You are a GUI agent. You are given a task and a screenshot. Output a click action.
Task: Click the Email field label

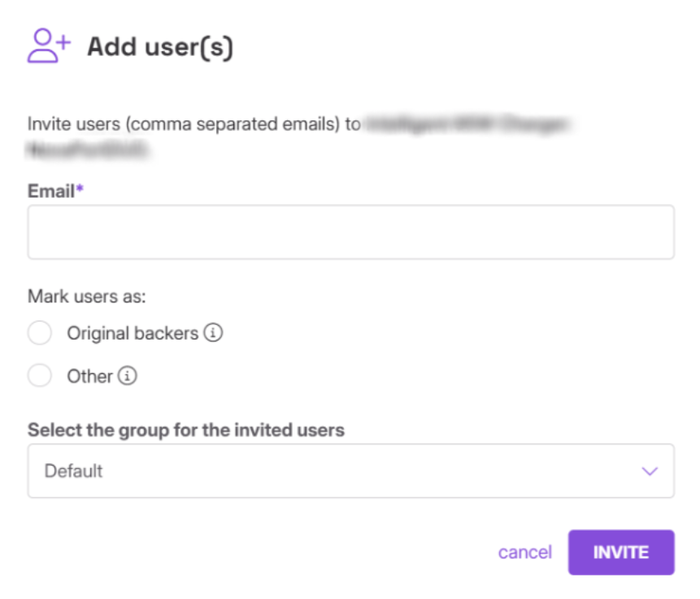[x=50, y=191]
